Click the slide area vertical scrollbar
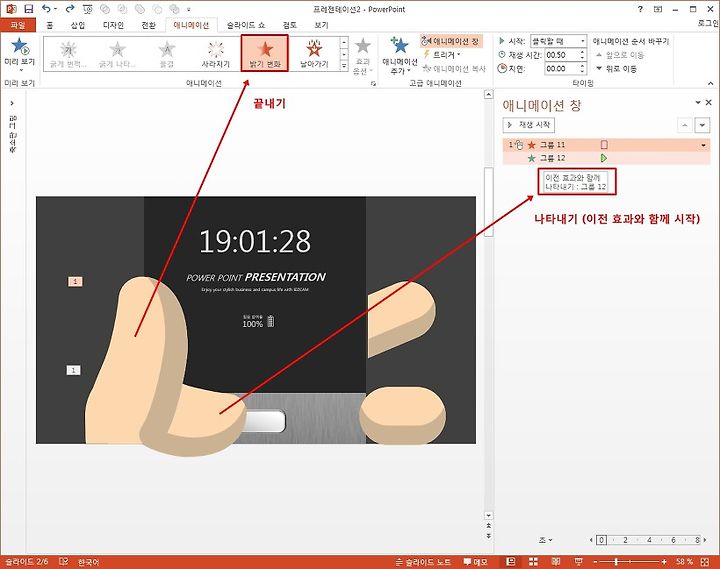Image resolution: width=720 pixels, height=569 pixels. (x=489, y=202)
